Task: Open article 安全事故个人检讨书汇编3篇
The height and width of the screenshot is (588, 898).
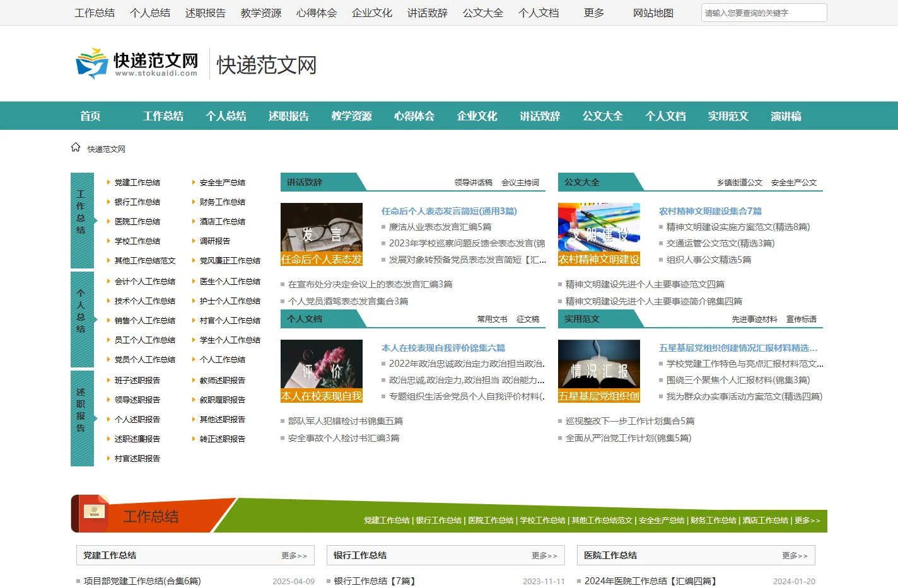Action: coord(344,438)
